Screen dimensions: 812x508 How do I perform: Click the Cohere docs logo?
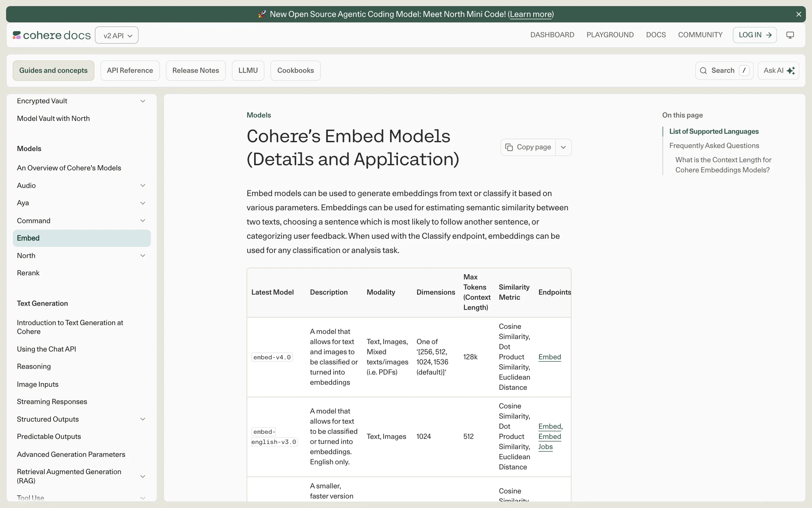pyautogui.click(x=52, y=35)
